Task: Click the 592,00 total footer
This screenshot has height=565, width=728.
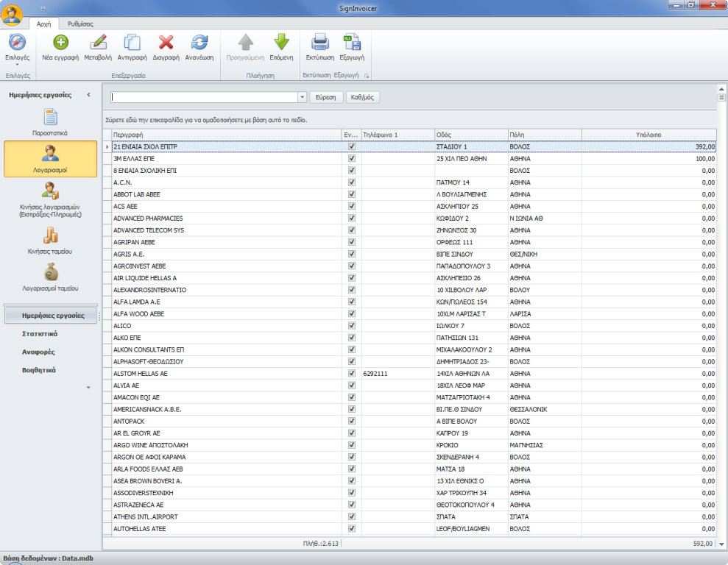Action: coord(702,544)
